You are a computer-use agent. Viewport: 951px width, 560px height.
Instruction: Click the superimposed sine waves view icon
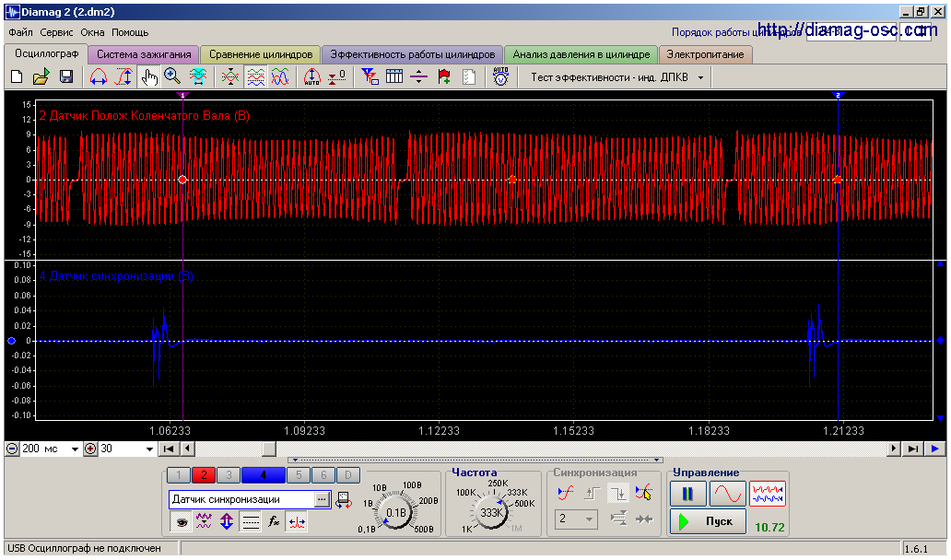[279, 77]
